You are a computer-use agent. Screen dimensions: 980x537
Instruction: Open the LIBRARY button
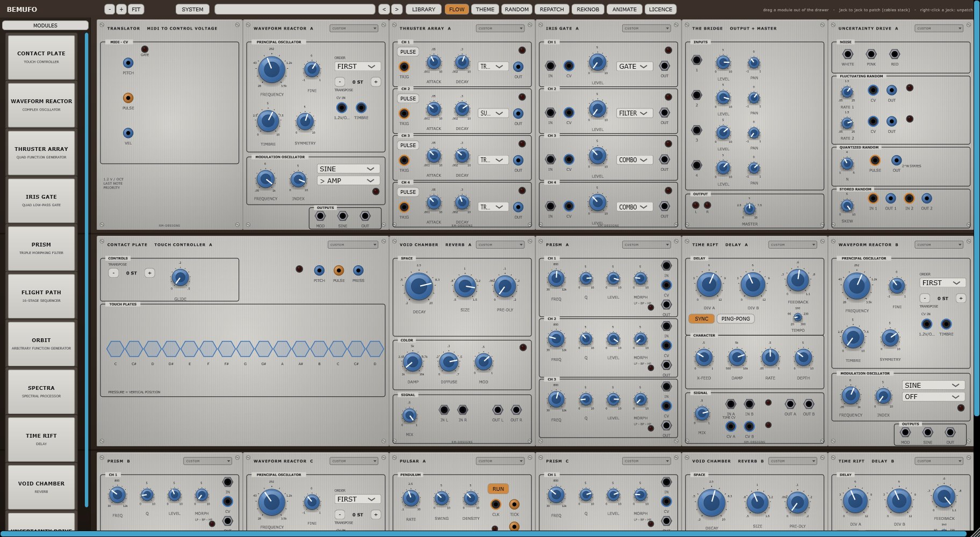tap(424, 9)
